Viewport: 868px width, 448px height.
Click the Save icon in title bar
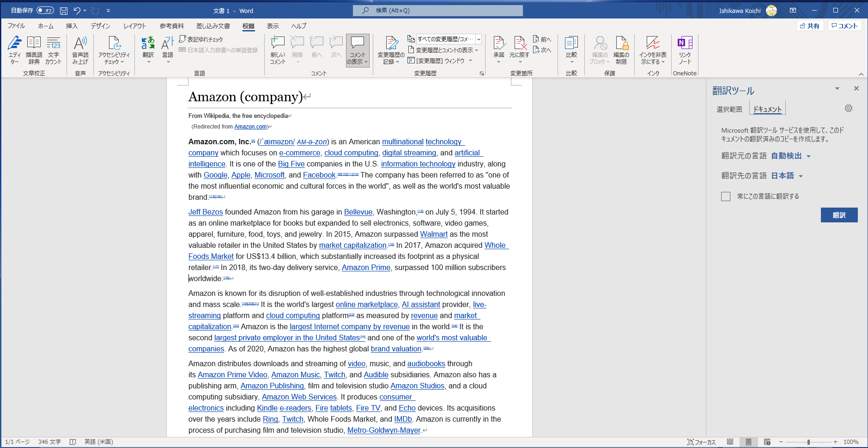64,11
